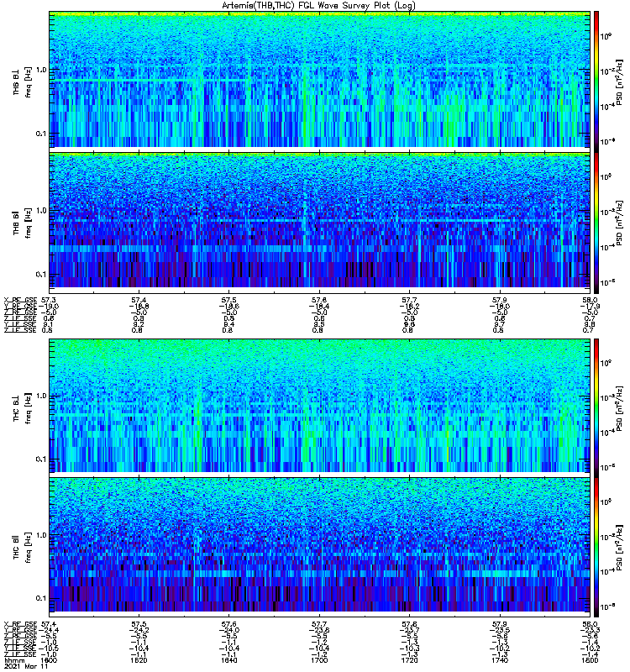630x672 pixels.
Task: Click the '1.0' frequency tick of THC B∥ panel
Action: pyautogui.click(x=40, y=535)
